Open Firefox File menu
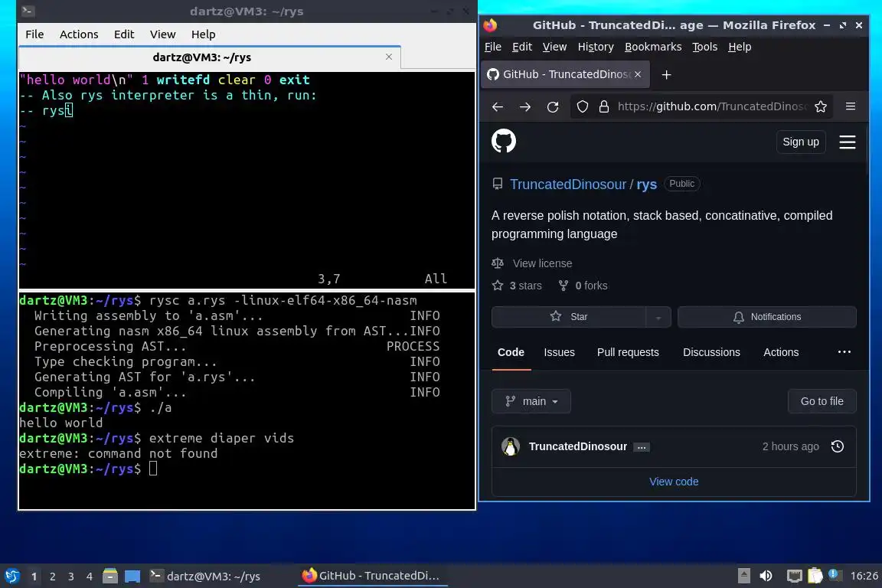Screen dimensions: 882x588 493,47
